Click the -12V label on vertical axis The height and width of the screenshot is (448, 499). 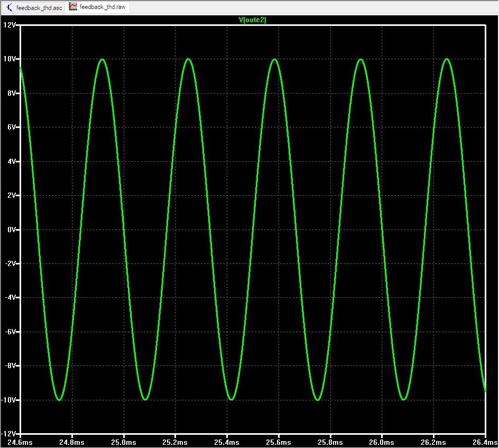8,434
